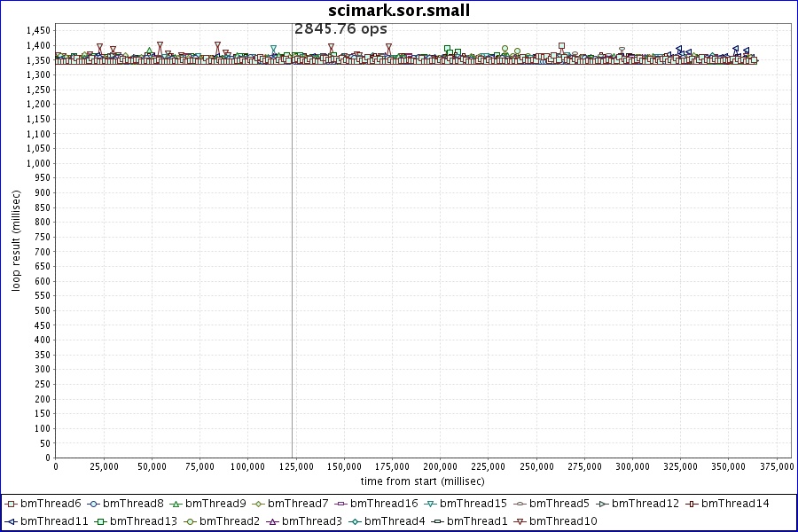The height and width of the screenshot is (532, 798).
Task: Click the scimark.sor.small chart title
Action: pyautogui.click(x=399, y=11)
